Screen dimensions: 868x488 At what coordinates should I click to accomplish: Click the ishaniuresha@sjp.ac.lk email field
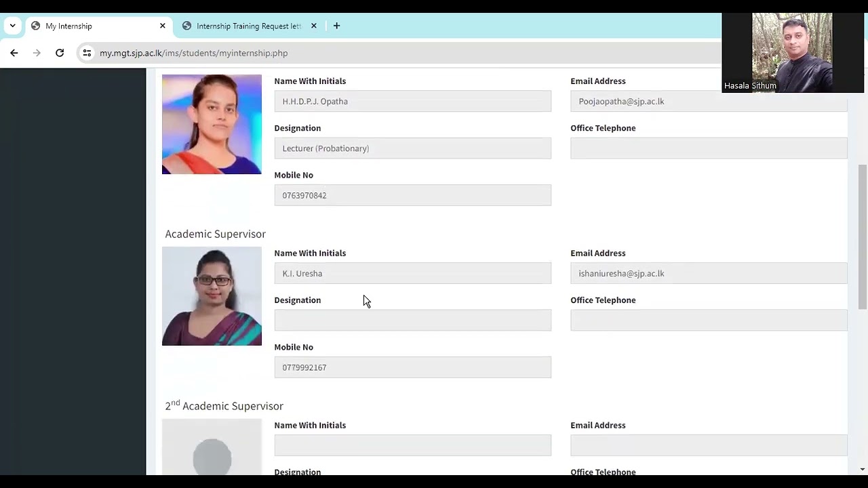709,273
